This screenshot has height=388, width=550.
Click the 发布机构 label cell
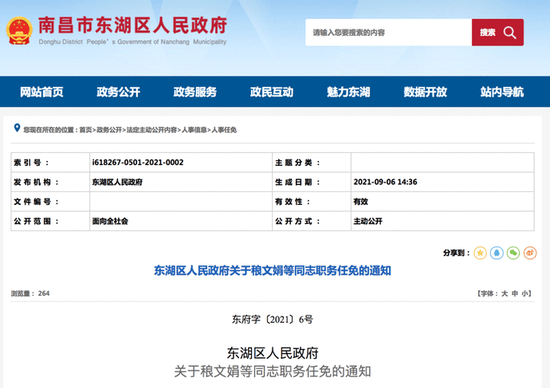50,182
